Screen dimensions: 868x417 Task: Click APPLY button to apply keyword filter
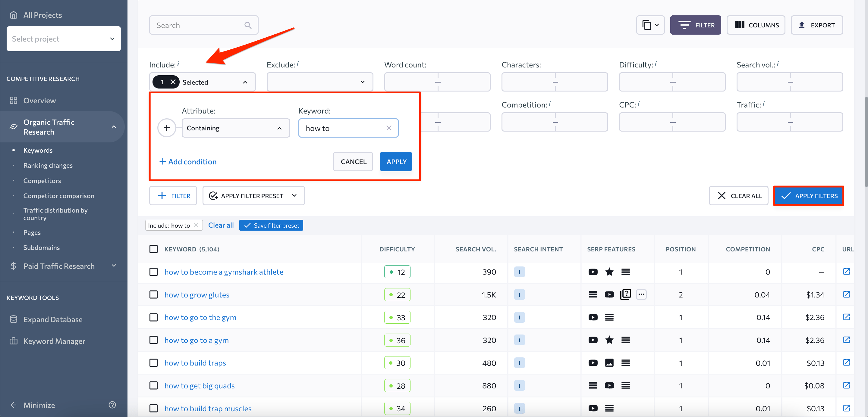pos(396,161)
